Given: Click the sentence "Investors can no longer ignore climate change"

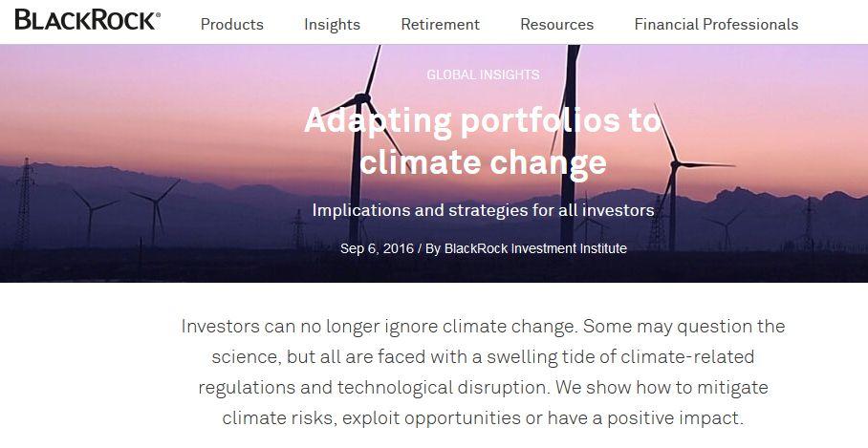Looking at the screenshot, I should click(380, 327).
